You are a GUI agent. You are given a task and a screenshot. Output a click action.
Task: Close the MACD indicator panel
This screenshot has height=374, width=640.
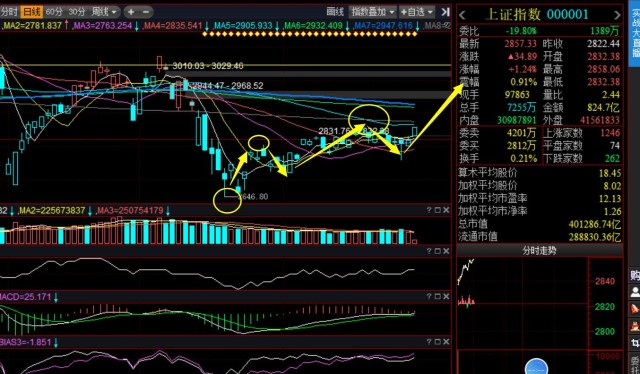446,296
